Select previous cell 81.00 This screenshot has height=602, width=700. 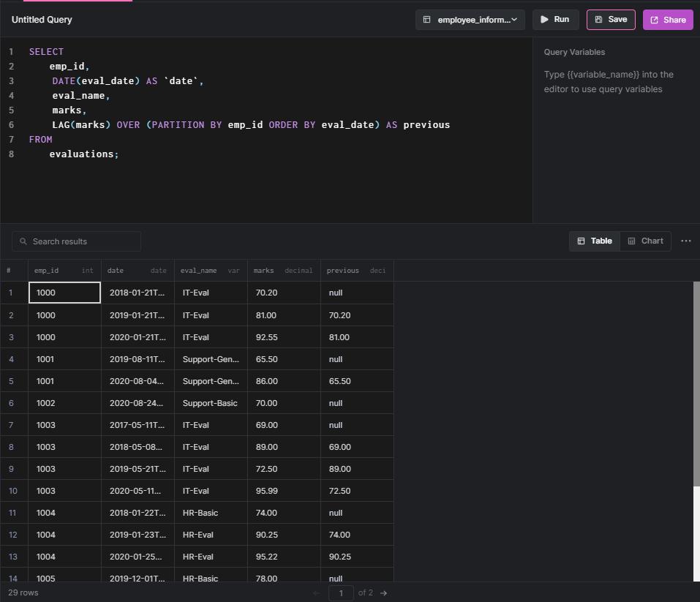pos(357,337)
